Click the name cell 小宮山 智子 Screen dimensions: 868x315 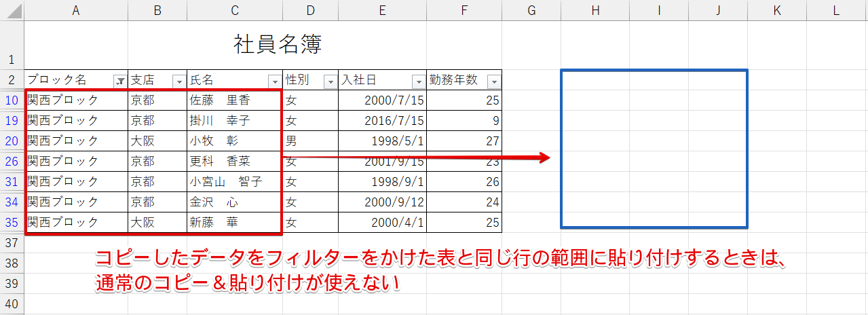pyautogui.click(x=235, y=182)
